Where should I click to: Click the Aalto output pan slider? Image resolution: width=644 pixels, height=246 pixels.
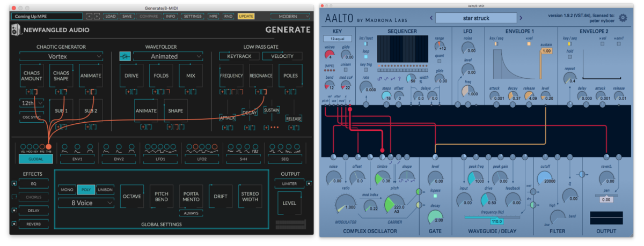pyautogui.click(x=606, y=197)
